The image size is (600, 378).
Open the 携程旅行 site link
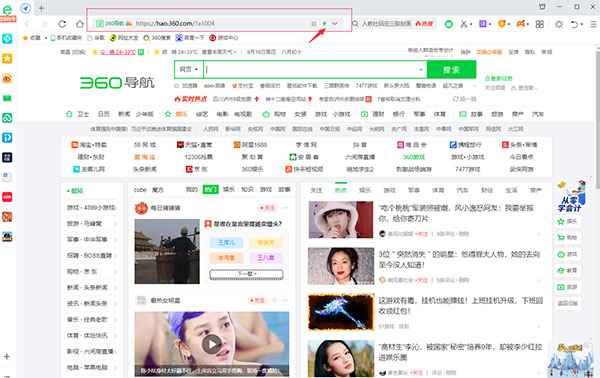pyautogui.click(x=466, y=145)
